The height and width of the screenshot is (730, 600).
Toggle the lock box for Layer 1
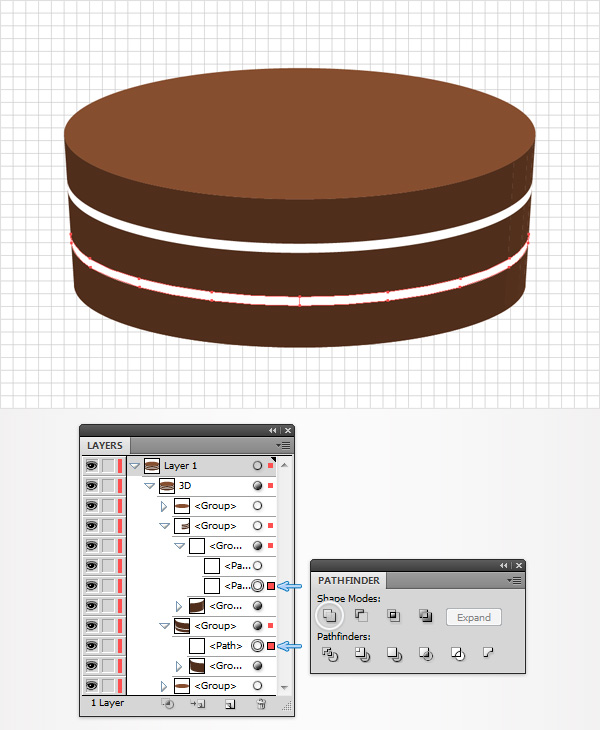click(108, 466)
